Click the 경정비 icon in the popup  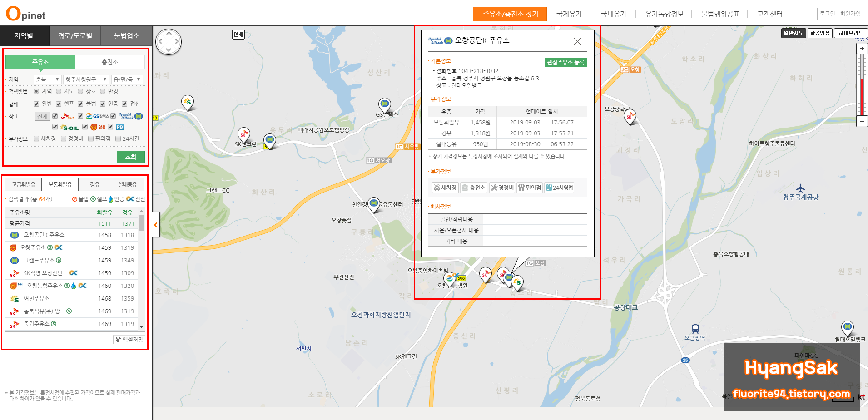pos(502,188)
